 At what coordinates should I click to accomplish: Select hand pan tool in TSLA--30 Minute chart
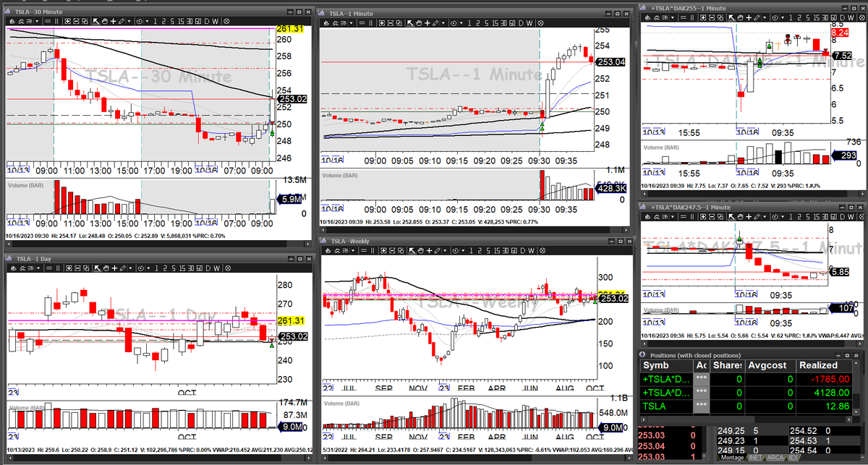(105, 21)
